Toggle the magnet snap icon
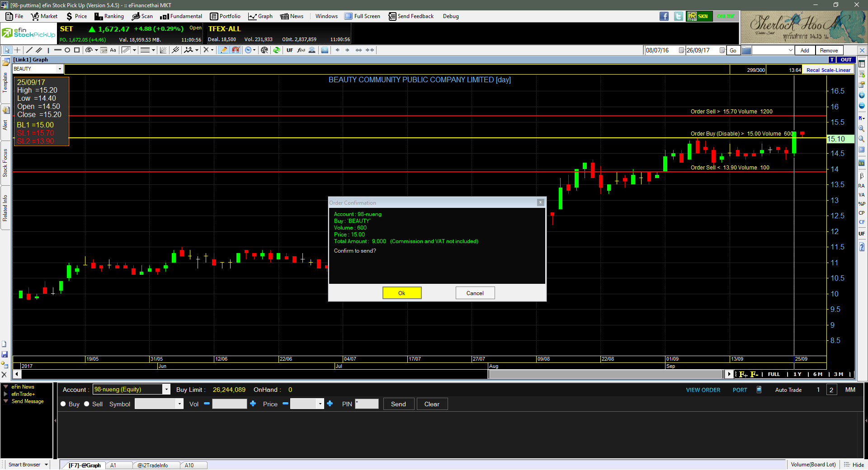Image resolution: width=868 pixels, height=470 pixels. (236, 50)
